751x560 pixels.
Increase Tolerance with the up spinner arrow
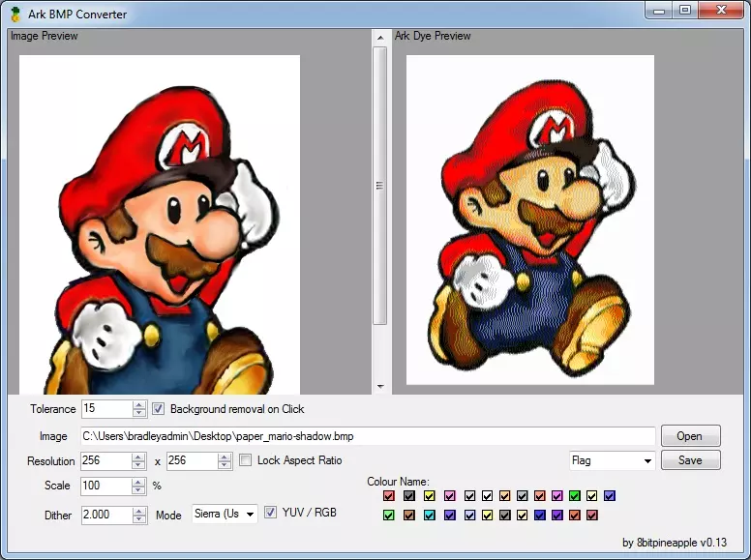139,405
